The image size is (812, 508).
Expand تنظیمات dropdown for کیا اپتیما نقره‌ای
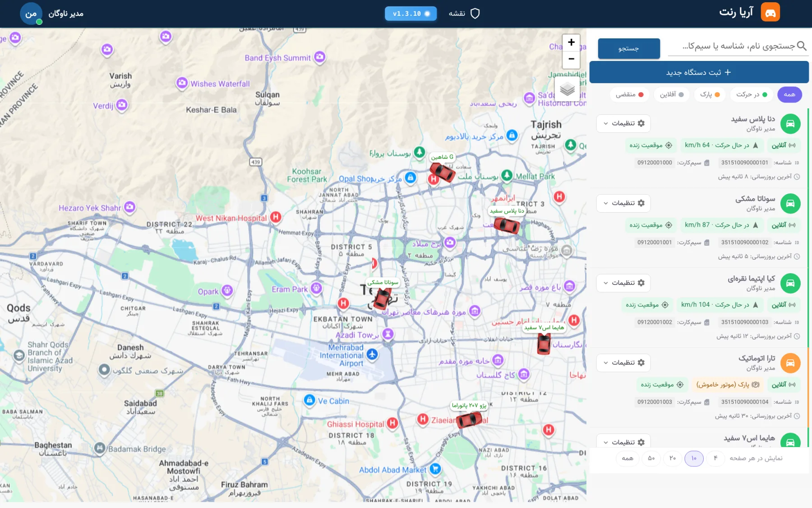[623, 283]
